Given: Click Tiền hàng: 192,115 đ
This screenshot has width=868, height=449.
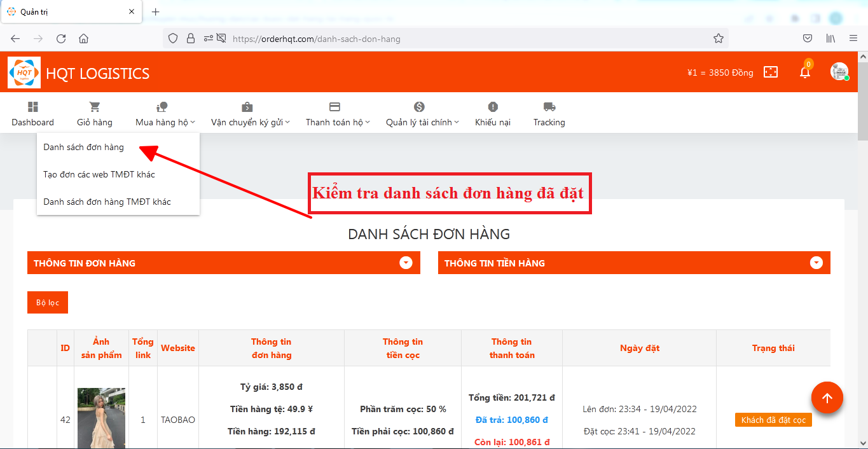Looking at the screenshot, I should point(272,431).
